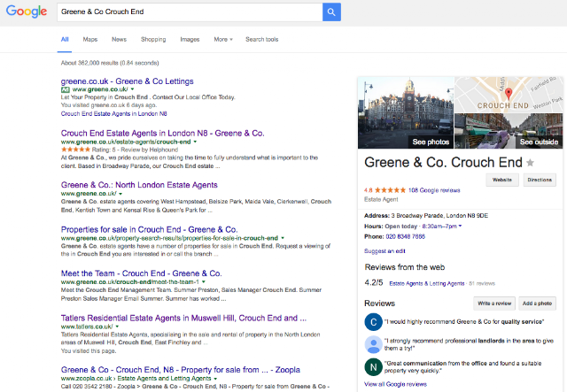
Task: Expand arrow next to North London result URL
Action: [x=120, y=194]
